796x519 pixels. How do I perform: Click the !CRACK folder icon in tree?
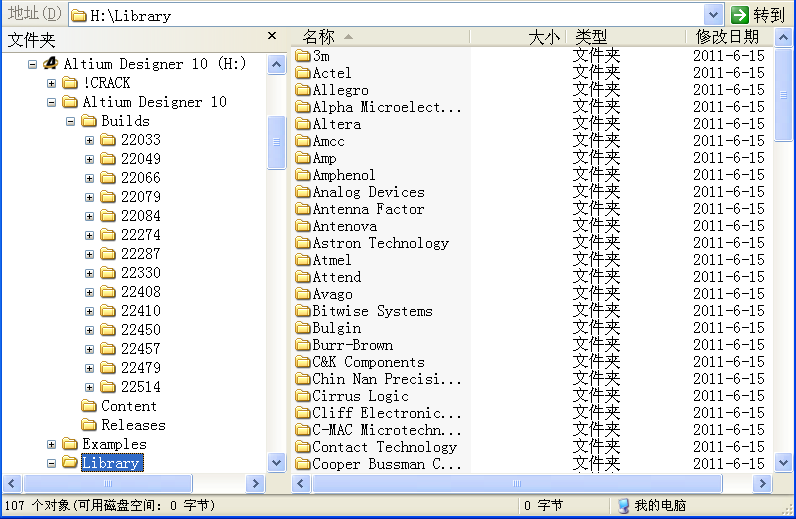coord(70,83)
